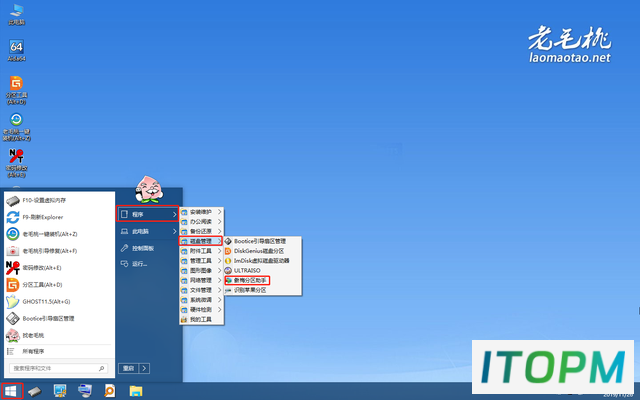Open the computer devices icon on taskbar
The height and width of the screenshot is (400, 640).
[85, 391]
